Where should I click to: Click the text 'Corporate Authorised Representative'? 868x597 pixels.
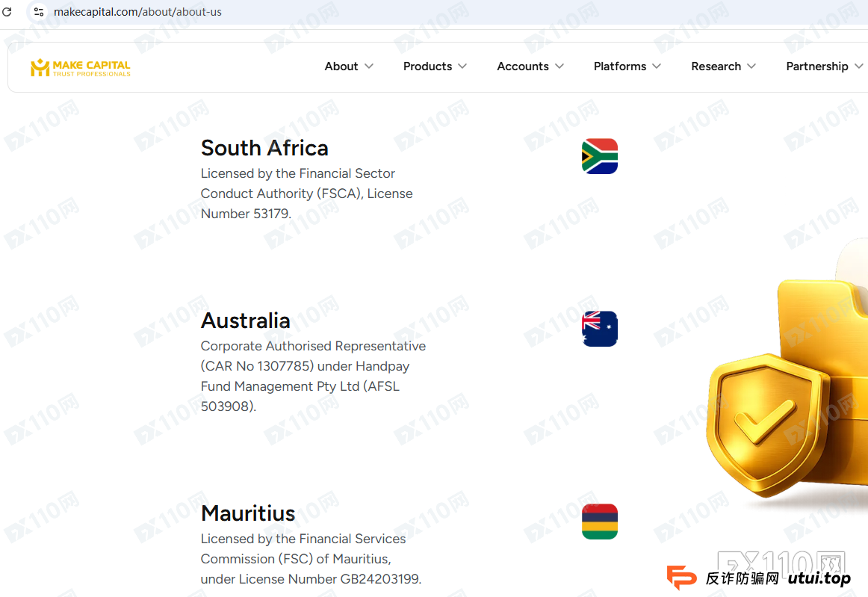(x=313, y=346)
